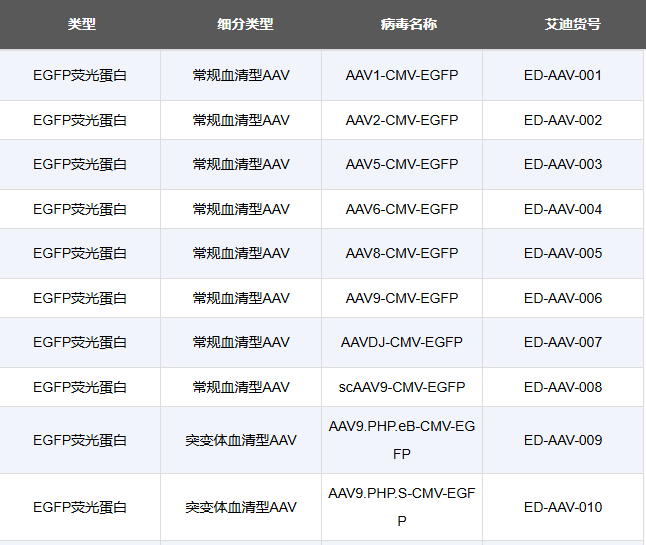Select the AAV9.PHP.eB-CMV-EGFP cell
This screenshot has height=545, width=646.
pos(402,440)
